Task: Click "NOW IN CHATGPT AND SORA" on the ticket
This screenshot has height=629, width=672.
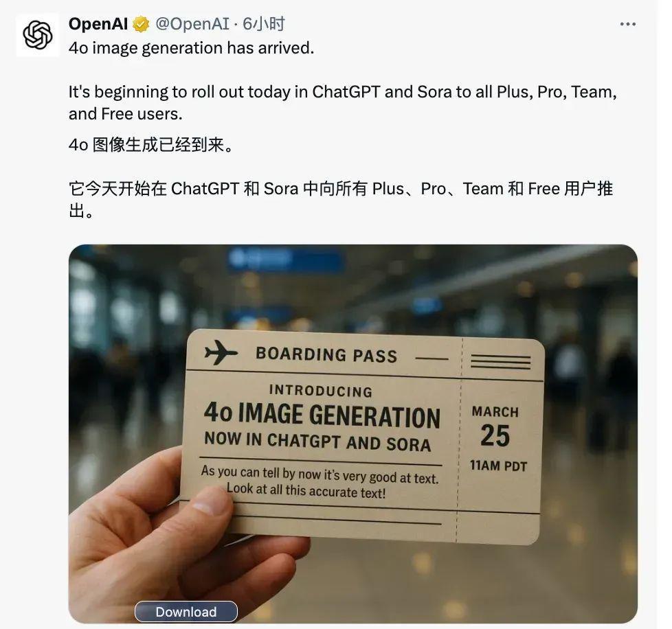Action: point(317,442)
